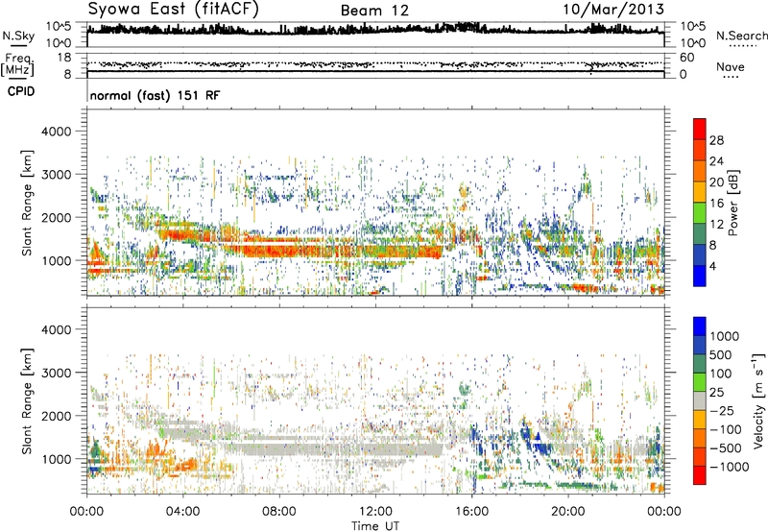
Task: Pick the orange 20–24 dB power color segment
Action: point(700,171)
